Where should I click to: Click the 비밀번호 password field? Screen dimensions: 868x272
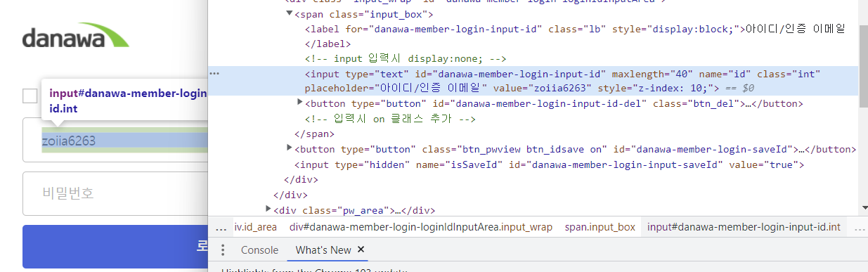click(116, 193)
